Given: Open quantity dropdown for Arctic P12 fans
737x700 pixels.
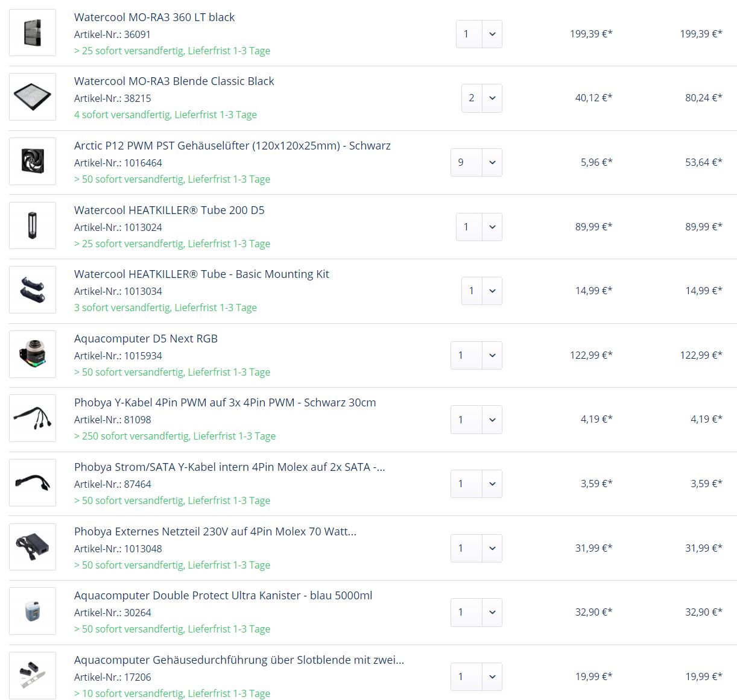Looking at the screenshot, I should point(492,162).
